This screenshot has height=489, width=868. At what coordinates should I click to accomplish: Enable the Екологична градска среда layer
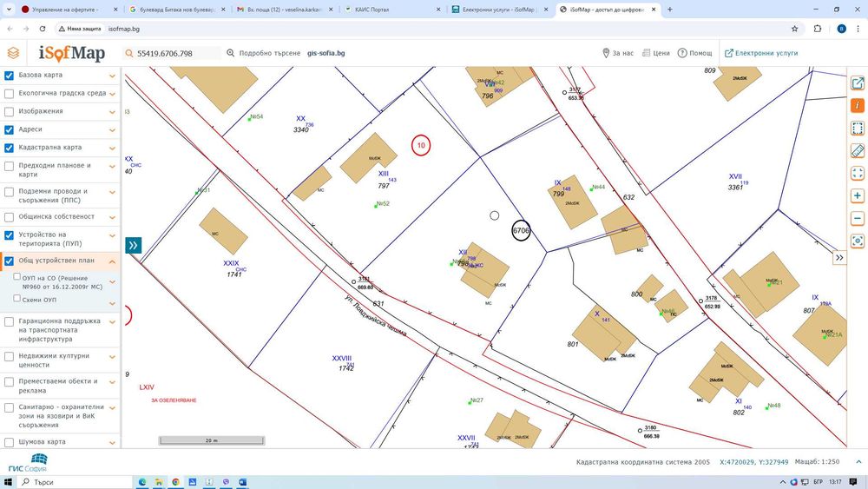coord(9,94)
